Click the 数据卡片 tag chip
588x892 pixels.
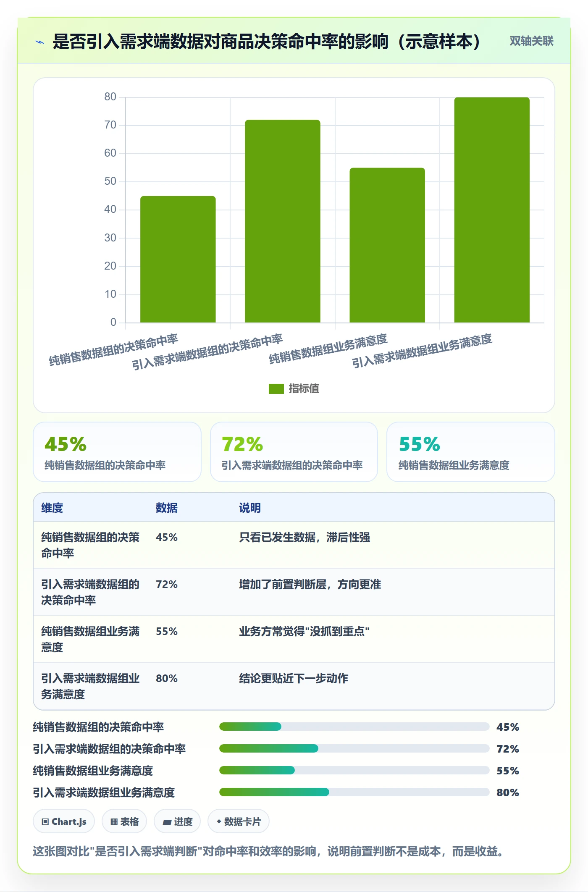[239, 821]
